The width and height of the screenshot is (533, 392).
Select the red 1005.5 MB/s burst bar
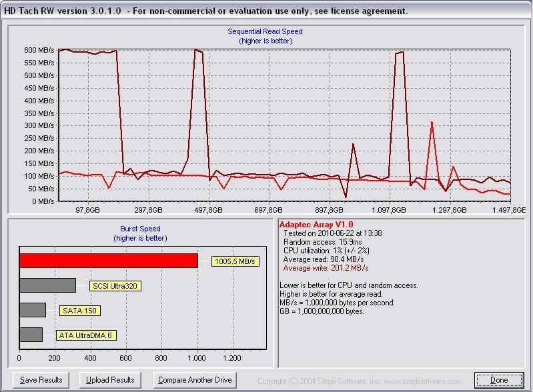[109, 261]
